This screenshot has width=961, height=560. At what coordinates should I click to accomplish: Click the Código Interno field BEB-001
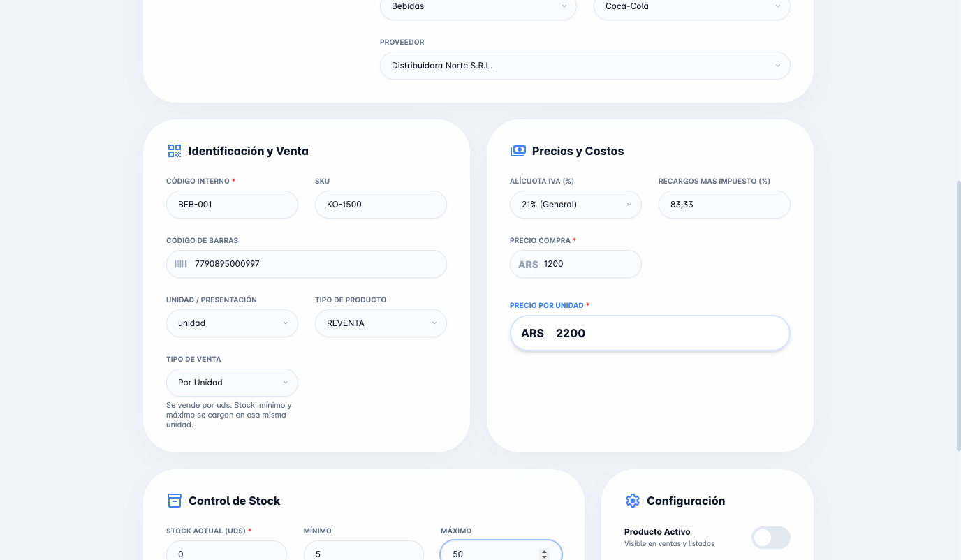pos(232,205)
